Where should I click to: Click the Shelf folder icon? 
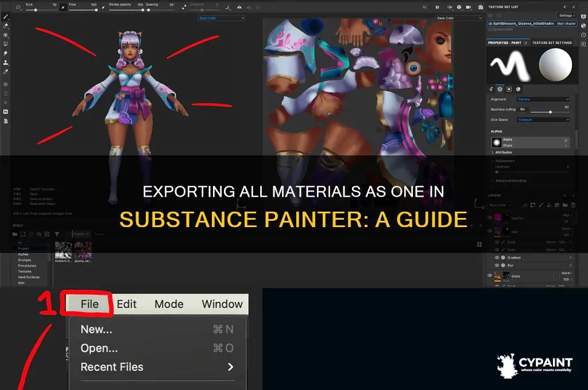pos(14,234)
